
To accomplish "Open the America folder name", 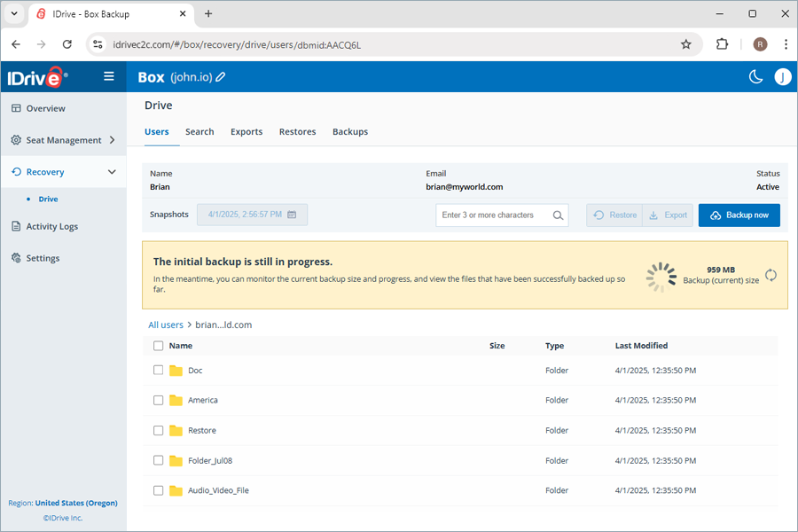I will click(202, 400).
